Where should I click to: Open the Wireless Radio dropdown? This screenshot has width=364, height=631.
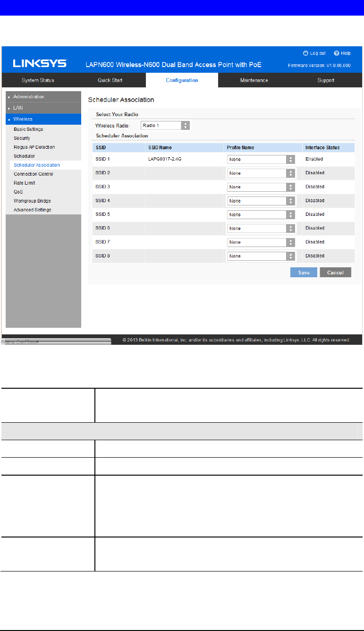click(x=165, y=126)
